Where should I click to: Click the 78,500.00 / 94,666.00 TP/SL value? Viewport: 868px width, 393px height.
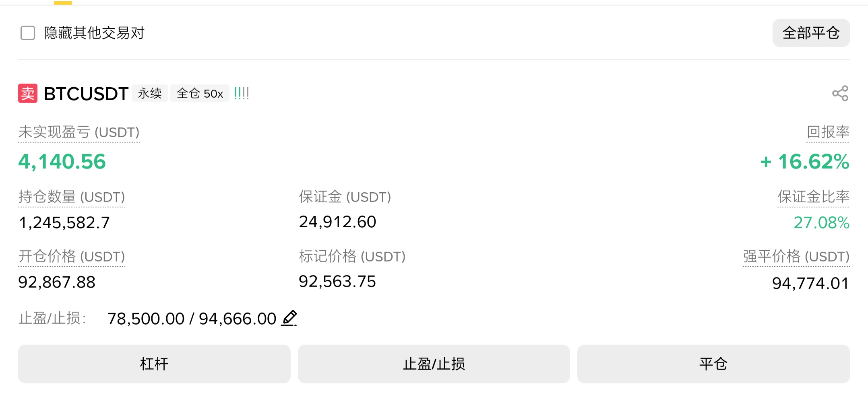(192, 319)
